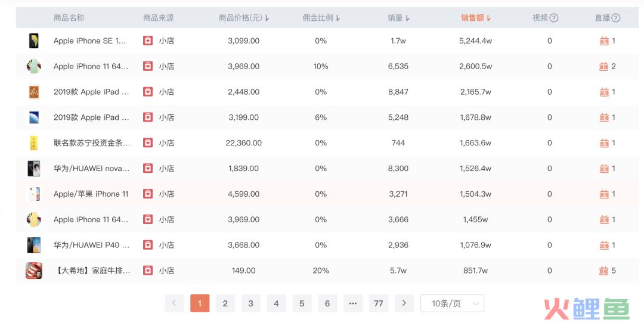Click the video column help question-mark icon
Viewport: 644px width, 323px height.
click(553, 18)
